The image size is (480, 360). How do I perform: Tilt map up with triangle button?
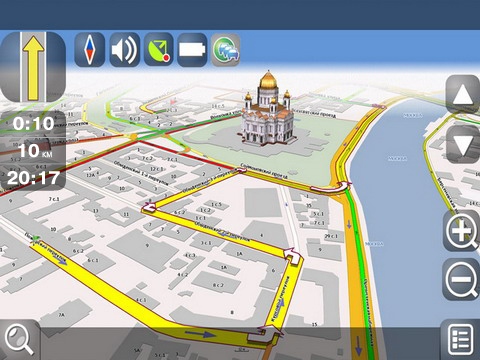click(463, 94)
